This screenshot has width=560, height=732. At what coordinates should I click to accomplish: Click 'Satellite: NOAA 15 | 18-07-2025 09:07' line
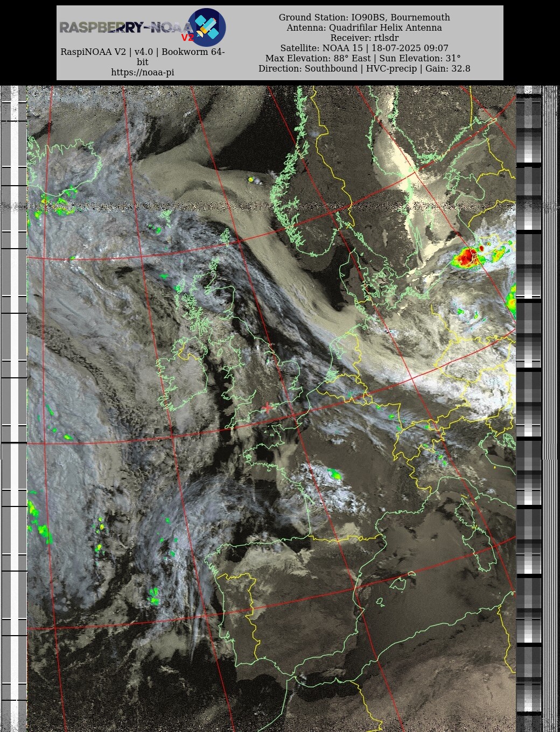pos(365,48)
